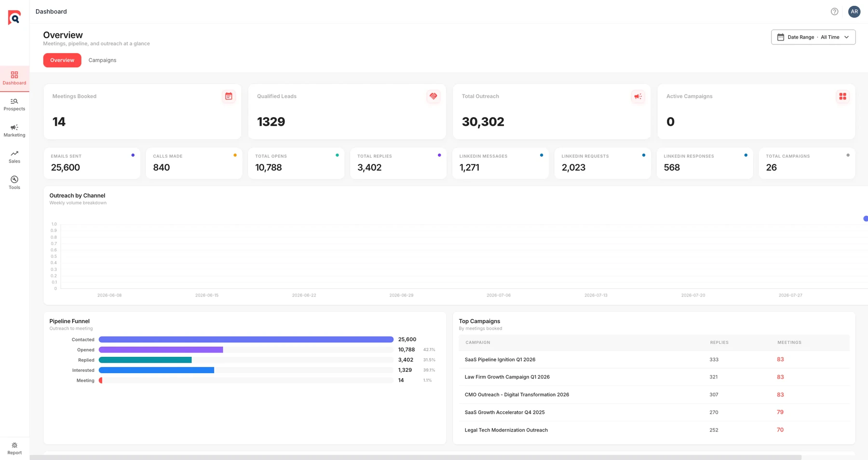Click the Opened funnel progress bar

pyautogui.click(x=246, y=350)
